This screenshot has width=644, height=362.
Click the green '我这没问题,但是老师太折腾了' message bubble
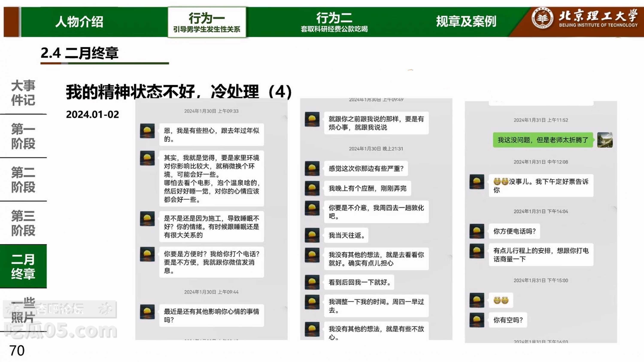(x=543, y=140)
